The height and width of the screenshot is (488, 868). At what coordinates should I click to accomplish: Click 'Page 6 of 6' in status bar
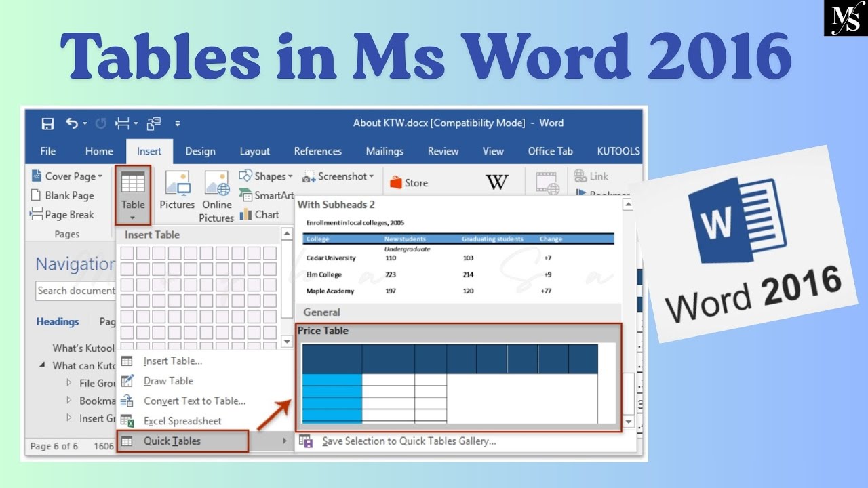[54, 446]
